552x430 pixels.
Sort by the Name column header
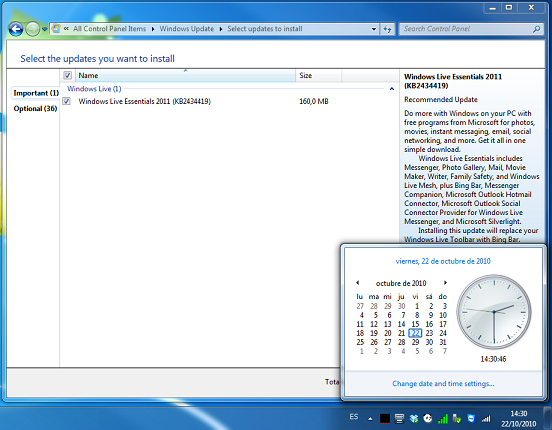(x=186, y=75)
